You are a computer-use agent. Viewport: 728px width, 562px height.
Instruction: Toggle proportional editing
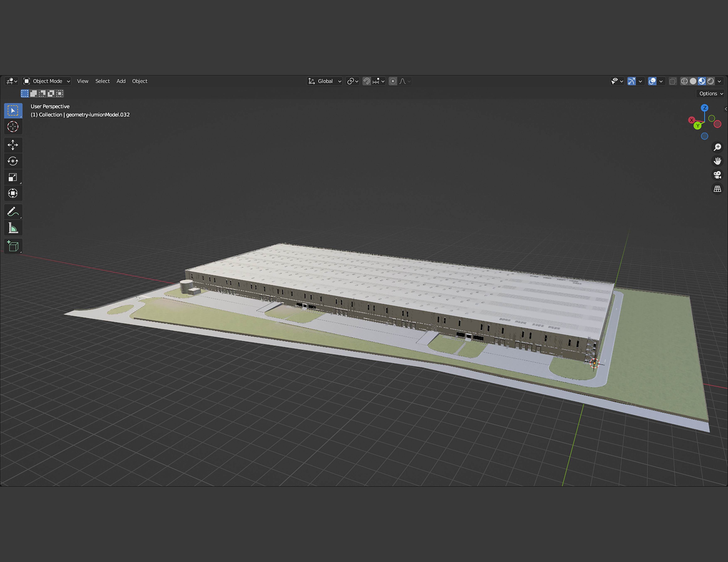(393, 81)
